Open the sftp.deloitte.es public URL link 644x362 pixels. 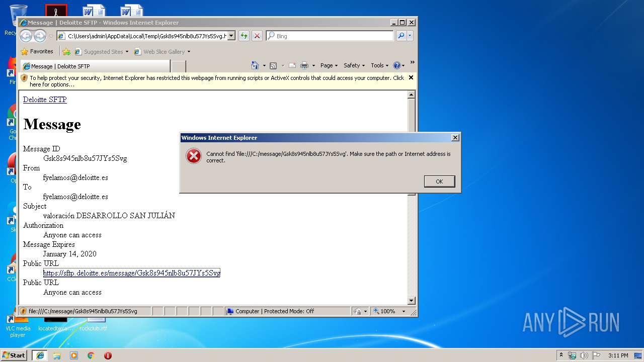point(132,273)
